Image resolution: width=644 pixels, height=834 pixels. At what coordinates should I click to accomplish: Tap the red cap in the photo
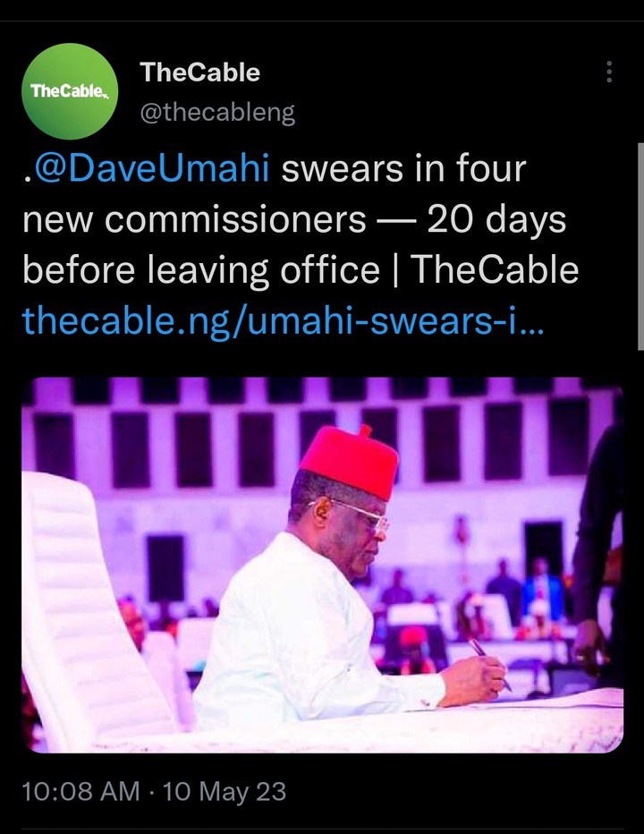pyautogui.click(x=350, y=460)
